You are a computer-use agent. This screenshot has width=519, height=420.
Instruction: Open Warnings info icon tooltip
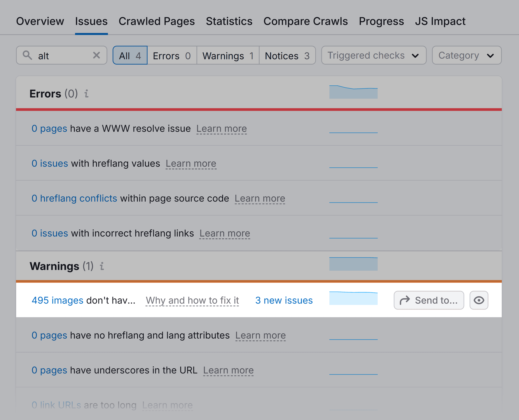pos(102,266)
